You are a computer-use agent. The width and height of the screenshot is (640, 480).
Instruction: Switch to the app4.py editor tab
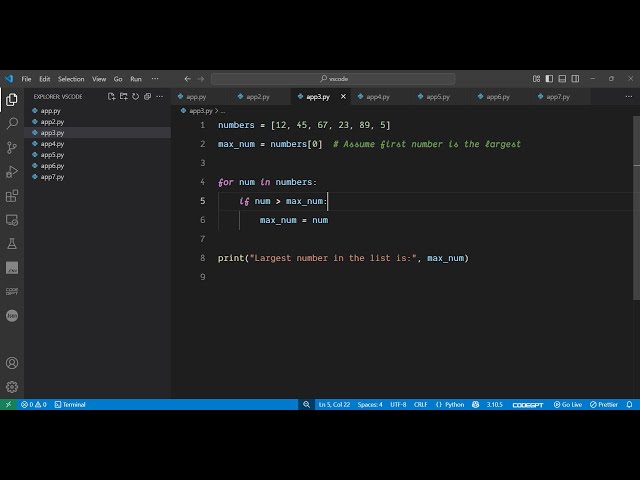click(x=381, y=97)
